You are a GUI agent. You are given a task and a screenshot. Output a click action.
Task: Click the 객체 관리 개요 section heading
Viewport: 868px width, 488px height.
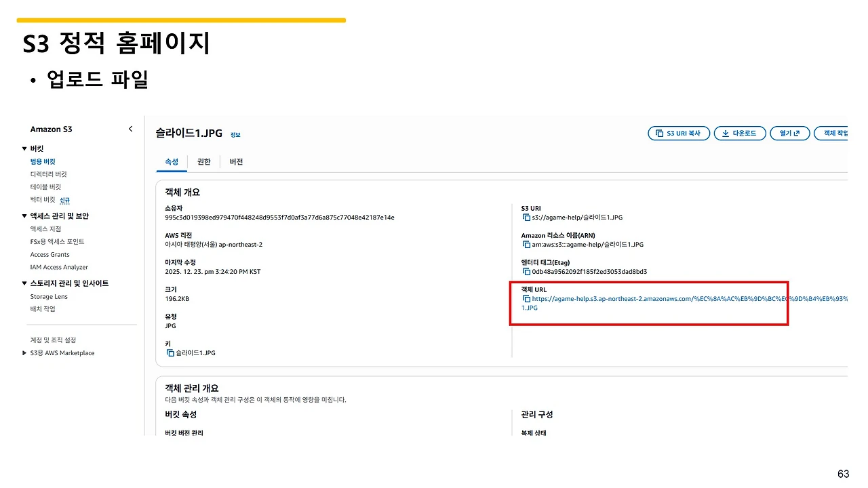(x=192, y=388)
